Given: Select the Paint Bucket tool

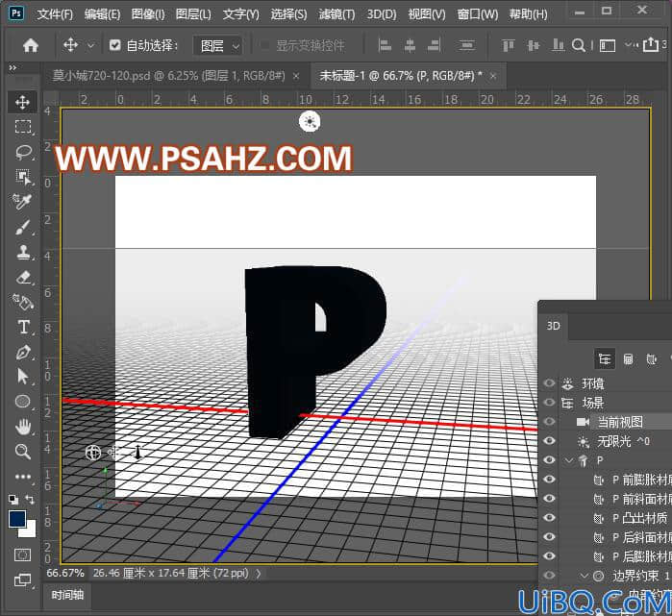Looking at the screenshot, I should tap(22, 302).
